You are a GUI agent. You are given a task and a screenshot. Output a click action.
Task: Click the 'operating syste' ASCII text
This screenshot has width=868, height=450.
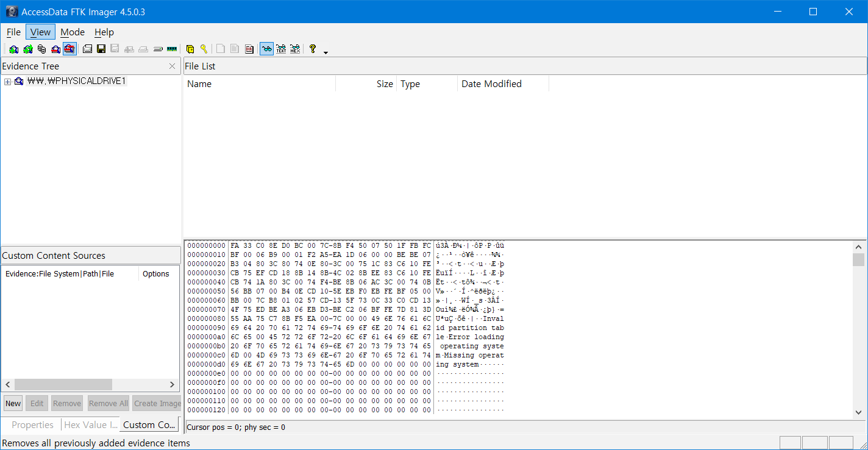tap(472, 346)
